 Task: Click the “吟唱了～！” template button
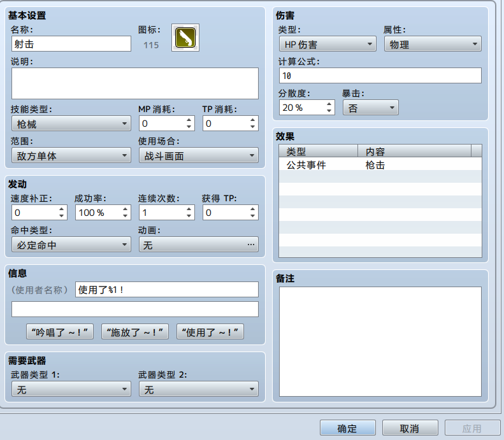60,332
